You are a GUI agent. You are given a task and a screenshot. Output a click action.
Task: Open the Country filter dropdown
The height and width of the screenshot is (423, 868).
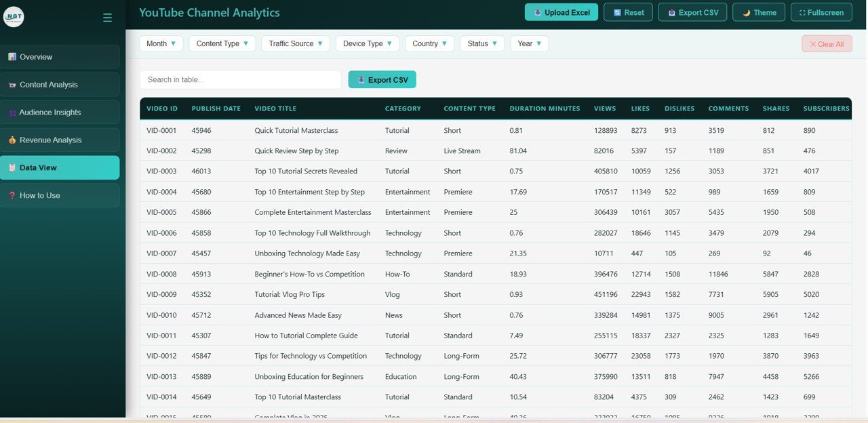429,43
